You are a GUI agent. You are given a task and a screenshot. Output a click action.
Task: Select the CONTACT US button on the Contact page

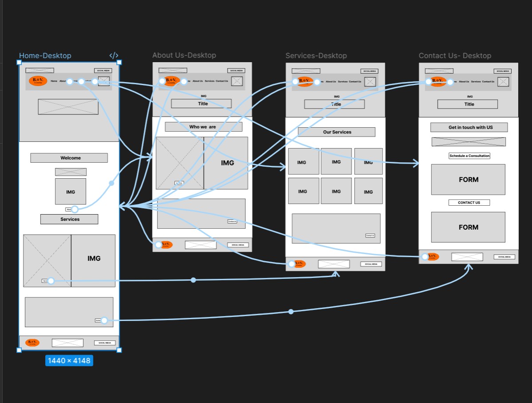point(469,202)
